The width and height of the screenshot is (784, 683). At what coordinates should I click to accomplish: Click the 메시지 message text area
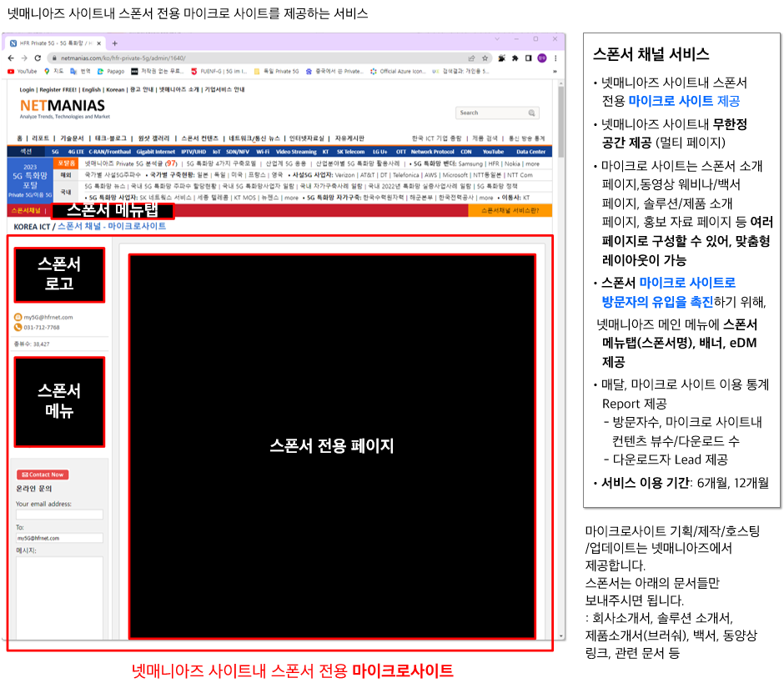(x=59, y=598)
